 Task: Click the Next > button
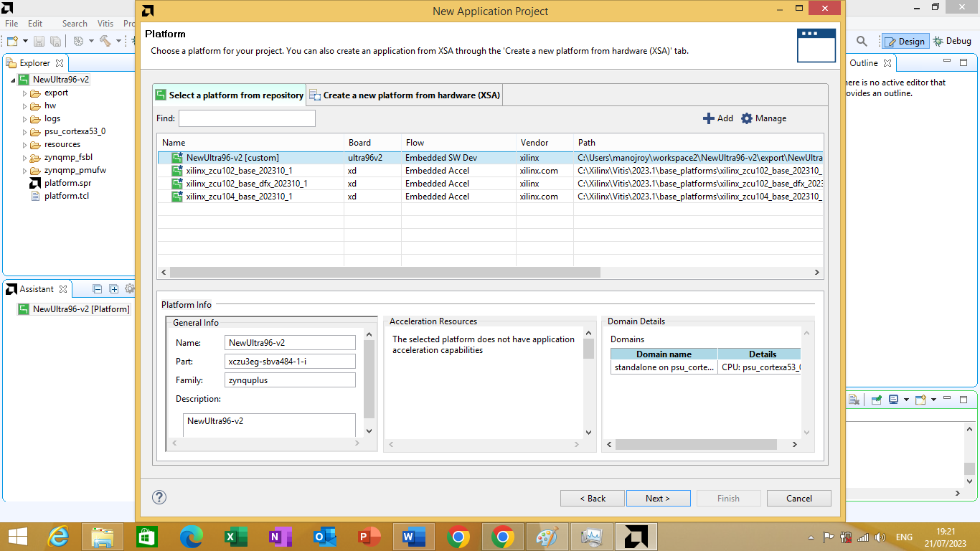pyautogui.click(x=658, y=498)
